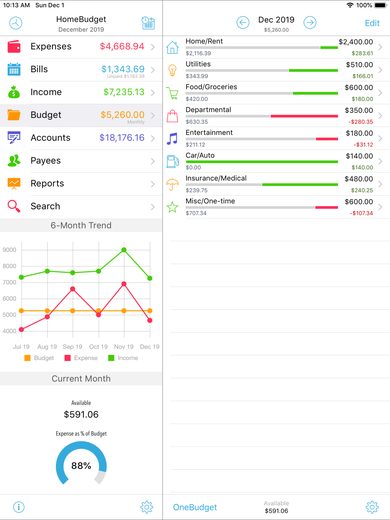The image size is (390, 520).
Task: Open Utilities details chevron
Action: (380, 70)
